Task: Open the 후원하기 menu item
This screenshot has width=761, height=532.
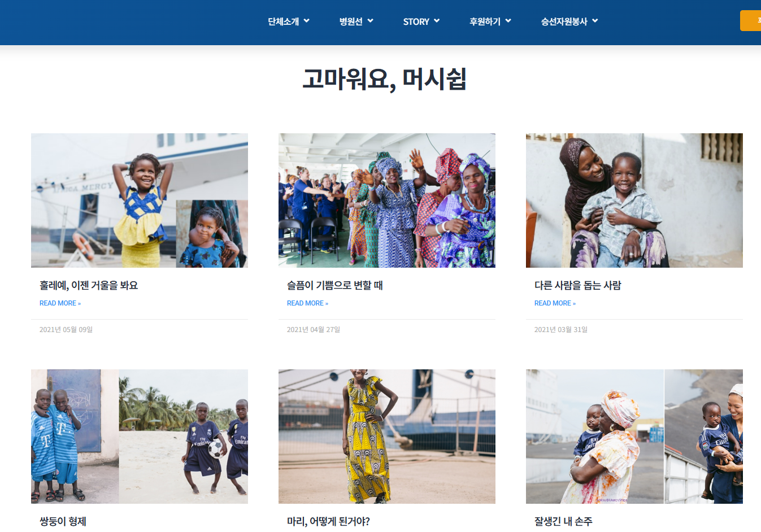Action: pyautogui.click(x=485, y=21)
